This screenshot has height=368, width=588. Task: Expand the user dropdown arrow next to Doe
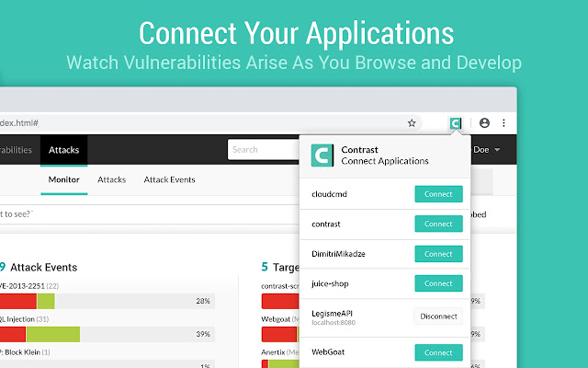pyautogui.click(x=497, y=150)
